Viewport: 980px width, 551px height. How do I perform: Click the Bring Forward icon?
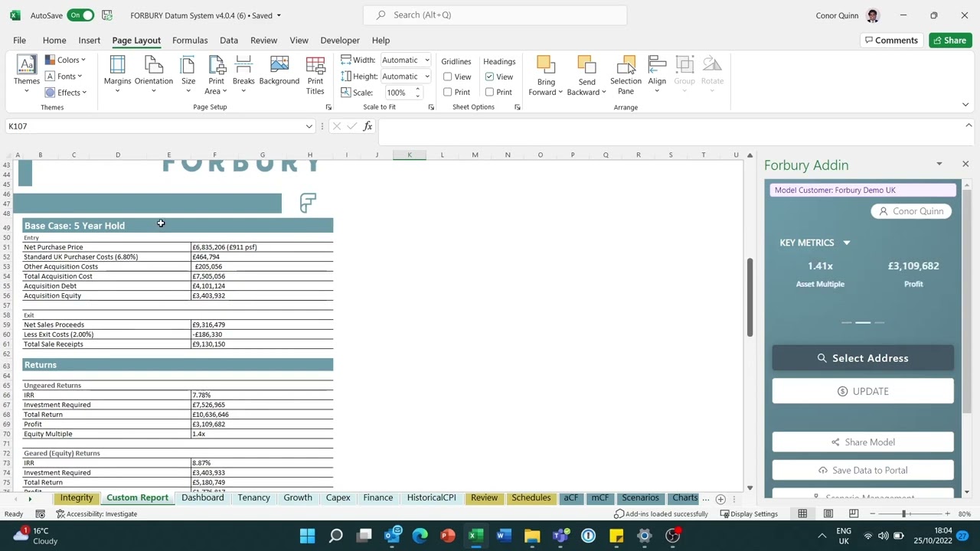(x=546, y=65)
